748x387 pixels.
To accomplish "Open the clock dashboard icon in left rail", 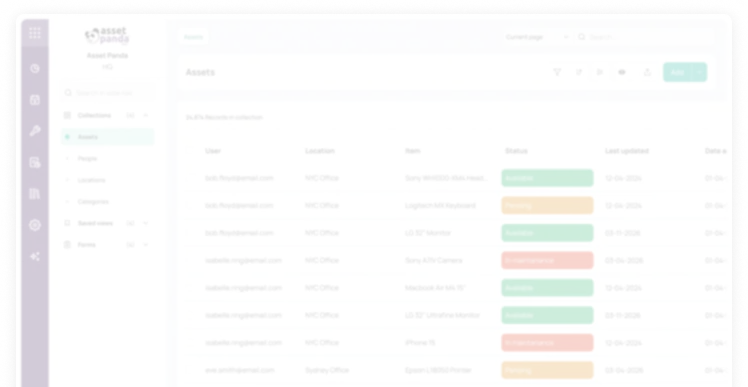I will pyautogui.click(x=35, y=69).
